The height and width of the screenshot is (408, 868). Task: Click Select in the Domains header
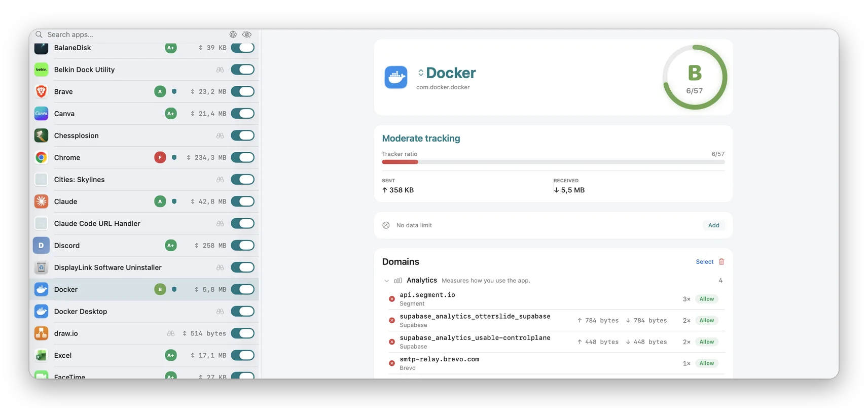705,262
